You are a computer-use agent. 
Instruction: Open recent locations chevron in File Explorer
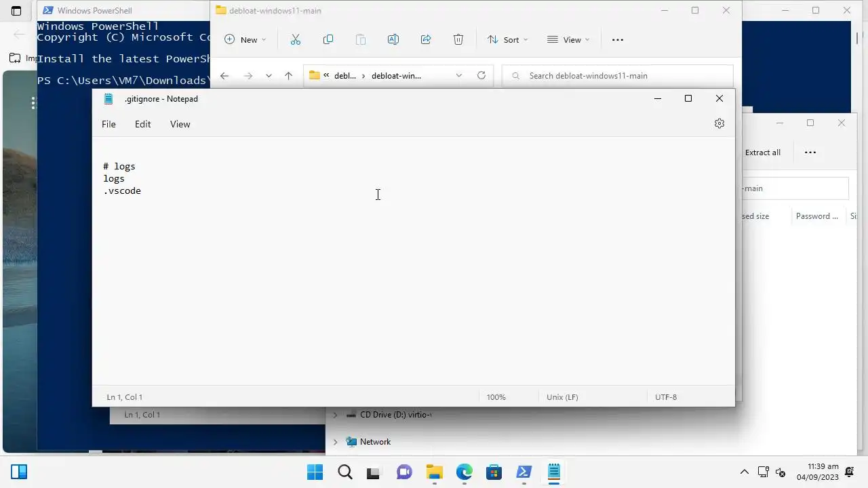(x=269, y=76)
